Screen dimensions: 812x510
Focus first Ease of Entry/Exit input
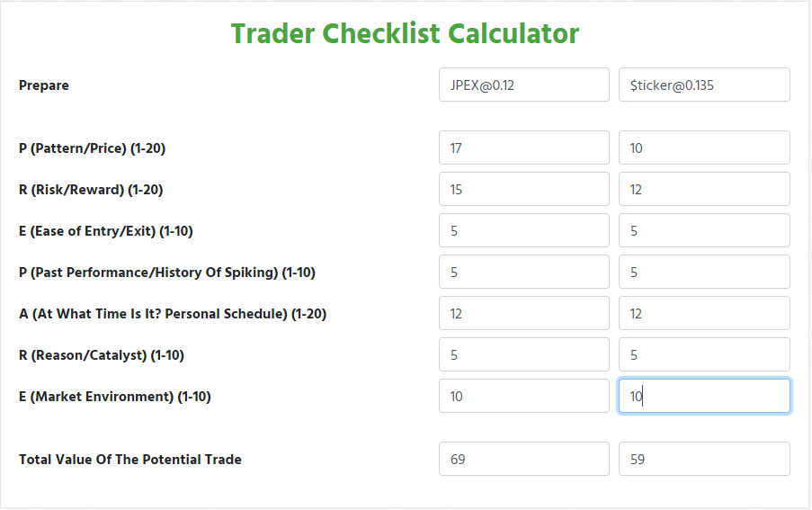tap(523, 230)
